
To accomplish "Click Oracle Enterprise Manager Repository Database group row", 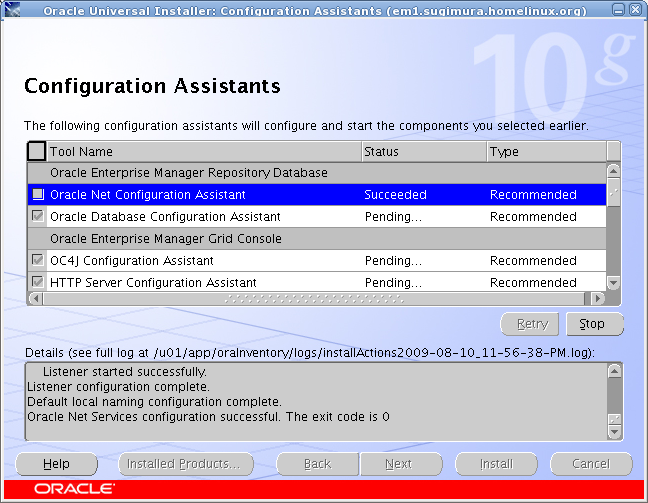I will point(317,173).
